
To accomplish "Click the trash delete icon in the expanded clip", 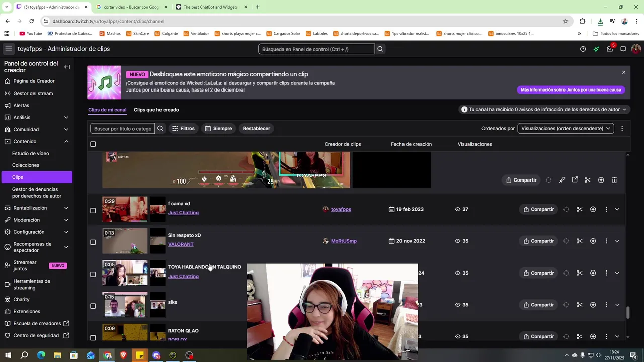I will coord(614,180).
